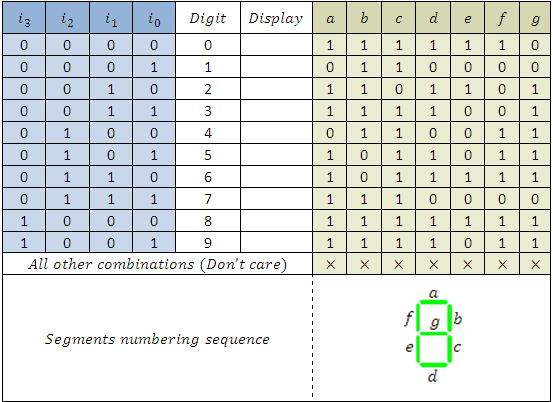Click the i3 column header
553x402 pixels.
click(24, 18)
